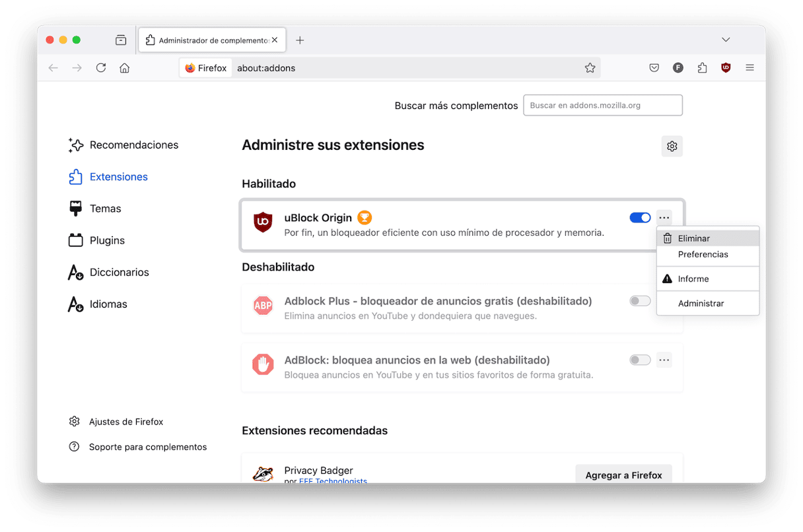This screenshot has height=532, width=803.
Task: Click the Privacy Badger icon
Action: tap(263, 475)
